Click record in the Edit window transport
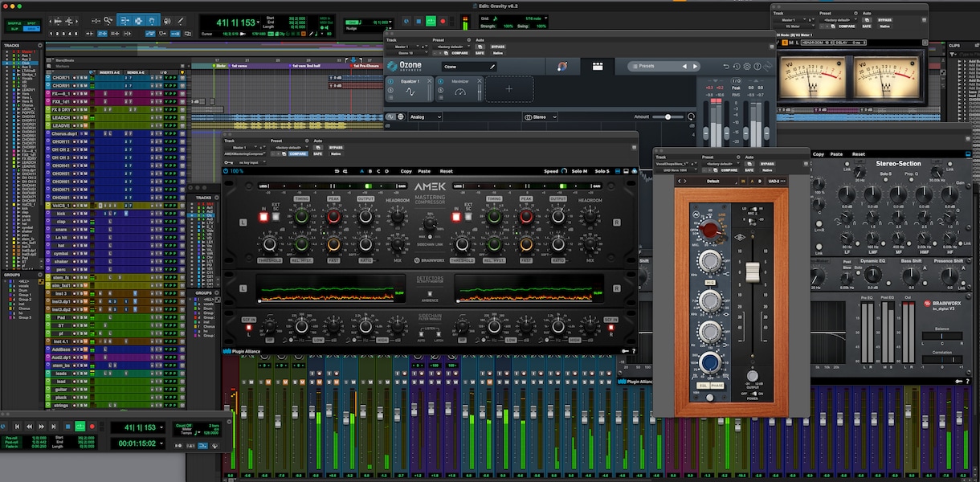 443,21
